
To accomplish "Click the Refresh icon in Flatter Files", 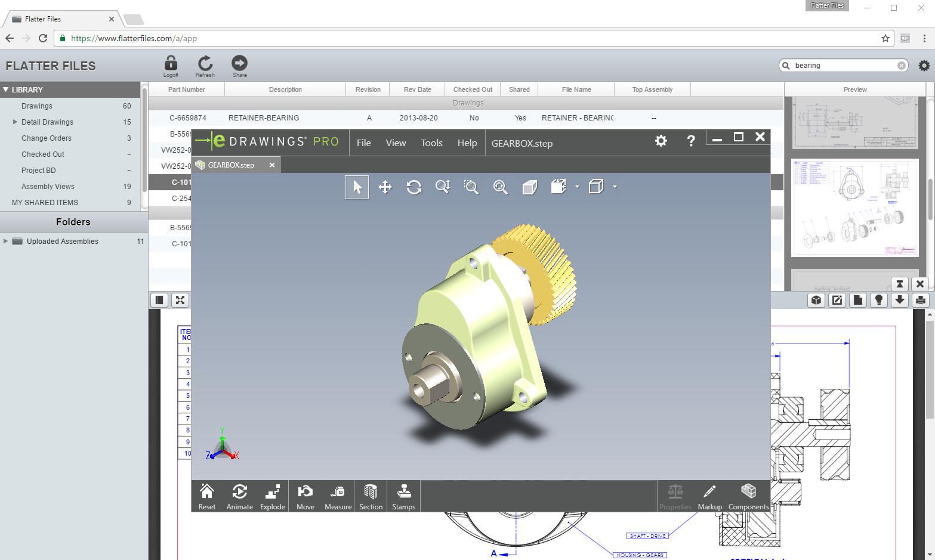I will click(x=205, y=66).
